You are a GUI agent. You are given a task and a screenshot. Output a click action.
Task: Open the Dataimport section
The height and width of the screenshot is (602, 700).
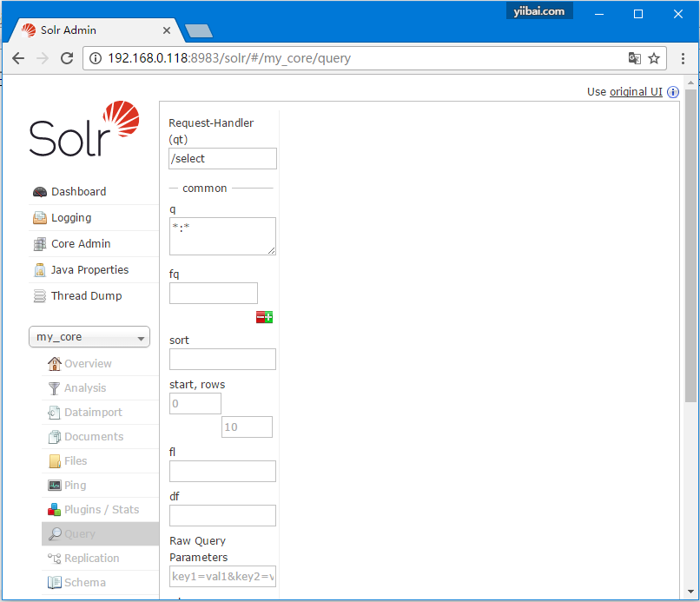(x=92, y=413)
